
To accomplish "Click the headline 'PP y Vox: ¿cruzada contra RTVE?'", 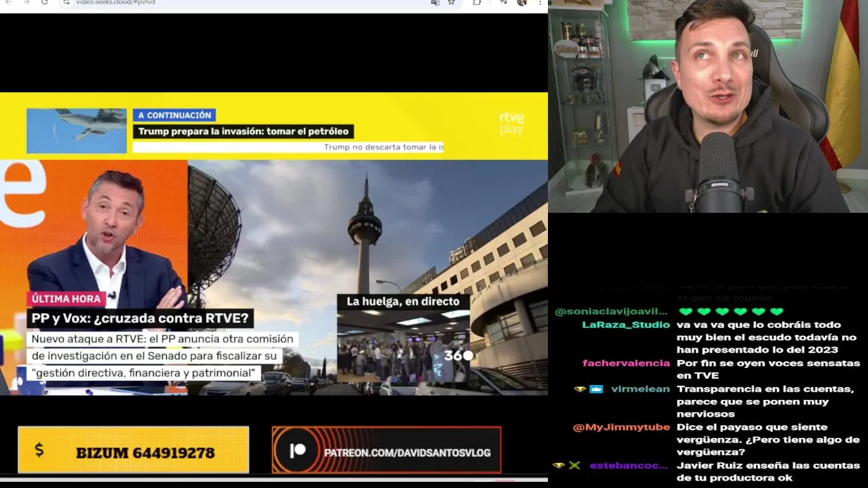I will click(x=140, y=318).
